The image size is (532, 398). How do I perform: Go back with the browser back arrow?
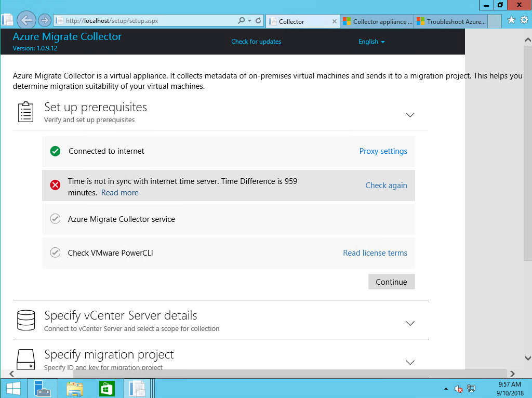[x=26, y=20]
